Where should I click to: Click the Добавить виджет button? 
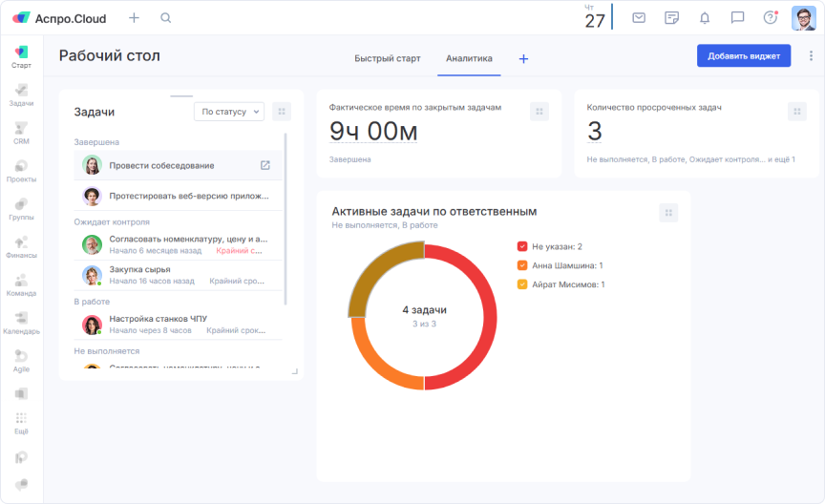pyautogui.click(x=744, y=56)
